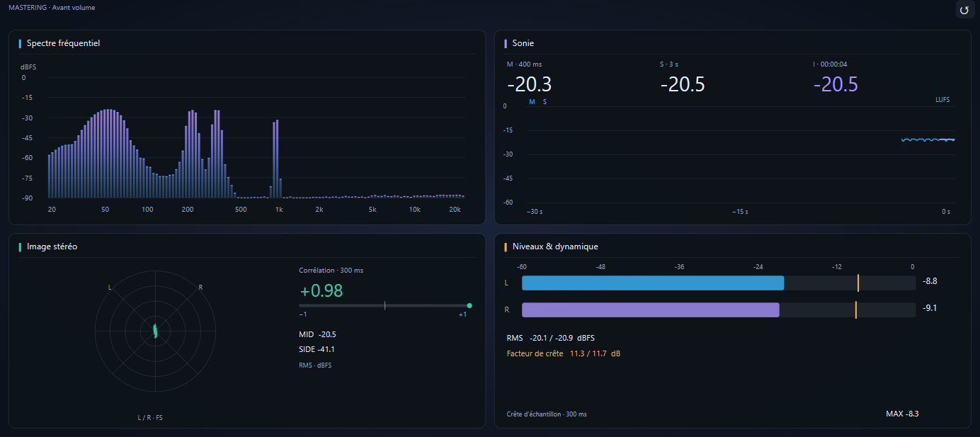Select the "MASTERING · Avant volume" header text
This screenshot has width=980, height=437.
click(x=52, y=8)
